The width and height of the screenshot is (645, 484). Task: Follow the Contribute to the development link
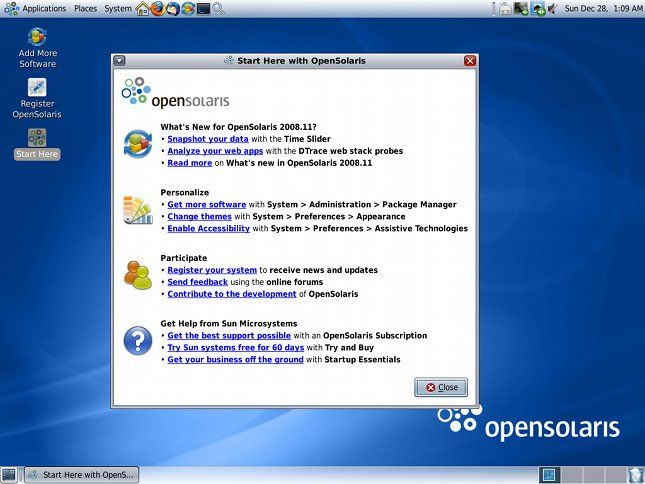[232, 294]
